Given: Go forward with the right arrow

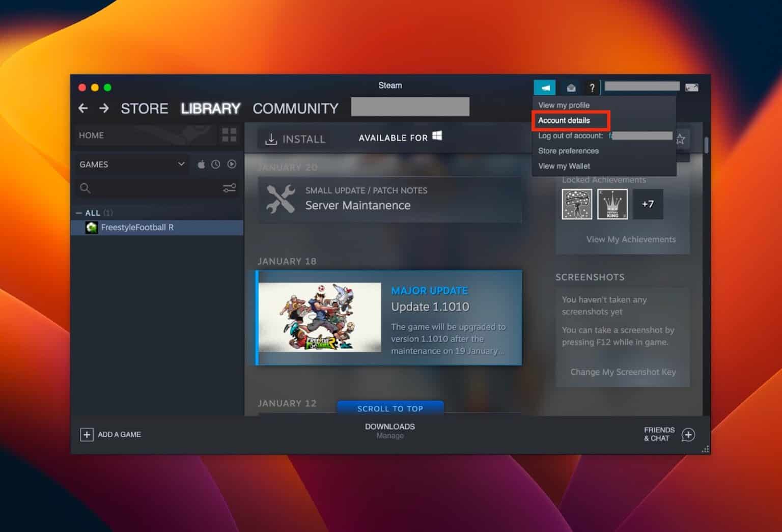Looking at the screenshot, I should [104, 108].
